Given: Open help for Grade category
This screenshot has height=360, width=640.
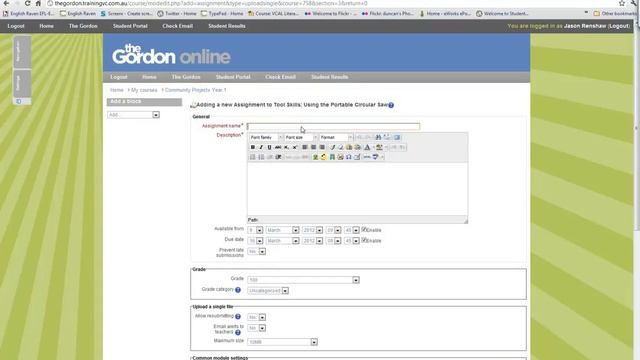Looking at the screenshot, I should pos(238,290).
